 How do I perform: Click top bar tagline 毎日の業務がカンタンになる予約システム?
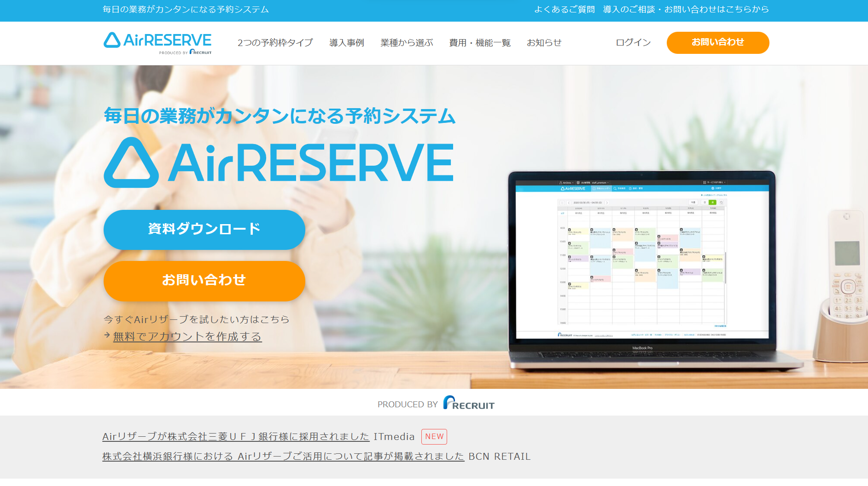tap(186, 9)
